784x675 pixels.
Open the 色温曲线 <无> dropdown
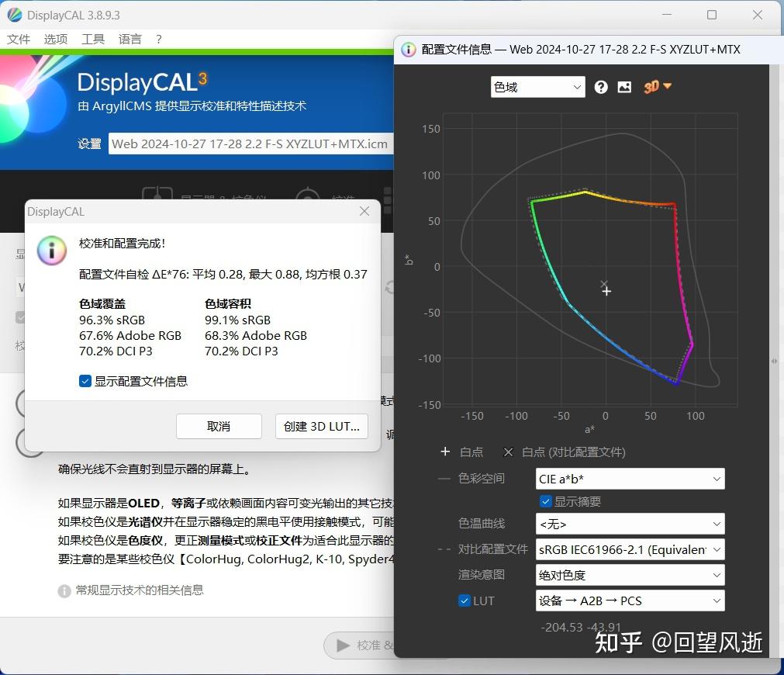tap(630, 524)
